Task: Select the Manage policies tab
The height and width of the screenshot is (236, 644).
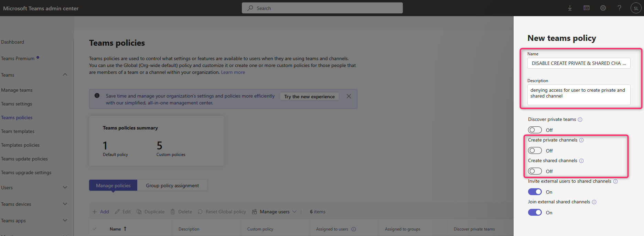Action: click(113, 185)
